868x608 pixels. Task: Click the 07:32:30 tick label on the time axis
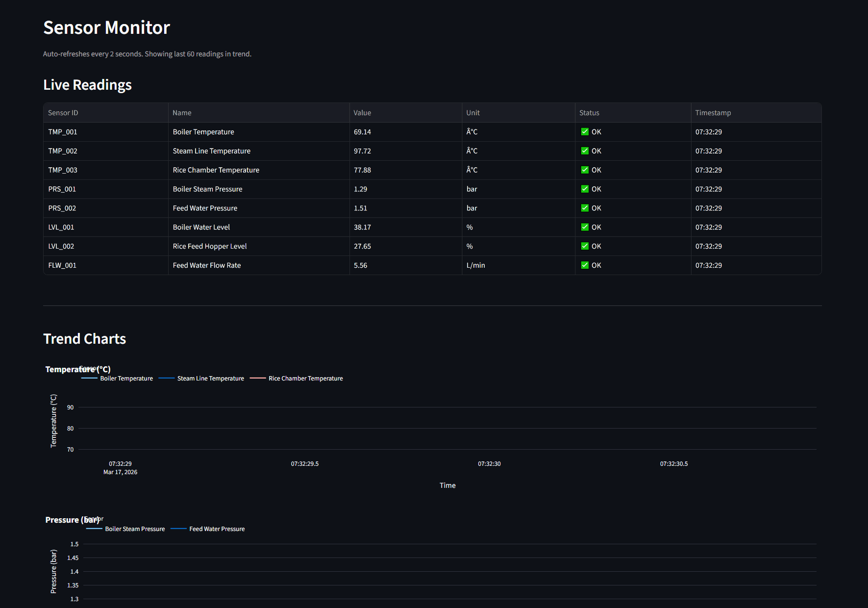(x=489, y=463)
